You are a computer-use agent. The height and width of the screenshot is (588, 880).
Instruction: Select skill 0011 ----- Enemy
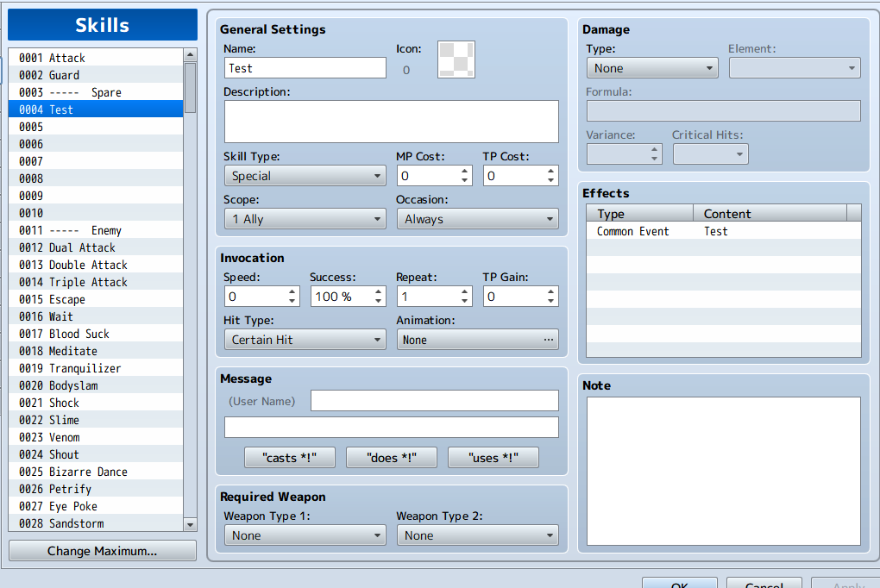[x=96, y=230]
